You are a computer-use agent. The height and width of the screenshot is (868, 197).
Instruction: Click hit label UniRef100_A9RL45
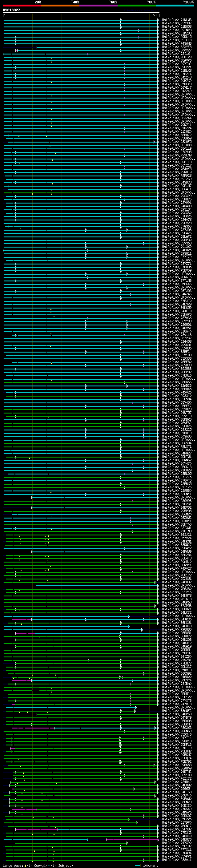tap(177, 37)
